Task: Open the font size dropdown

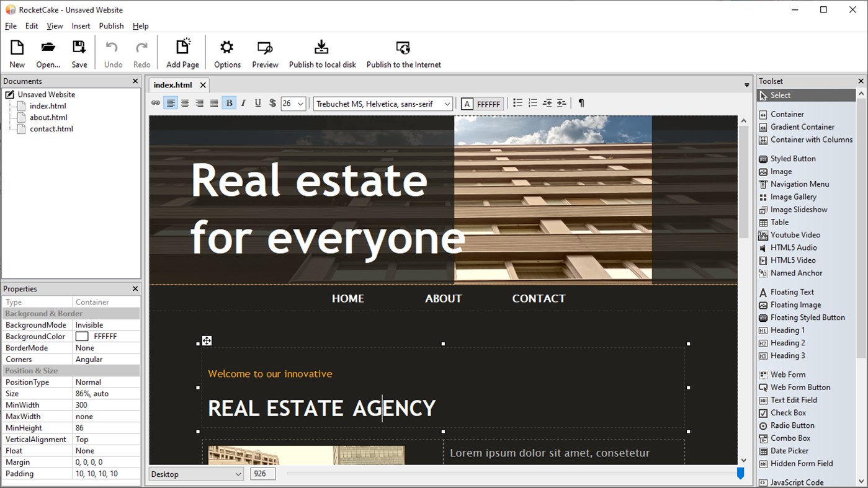Action: click(293, 104)
